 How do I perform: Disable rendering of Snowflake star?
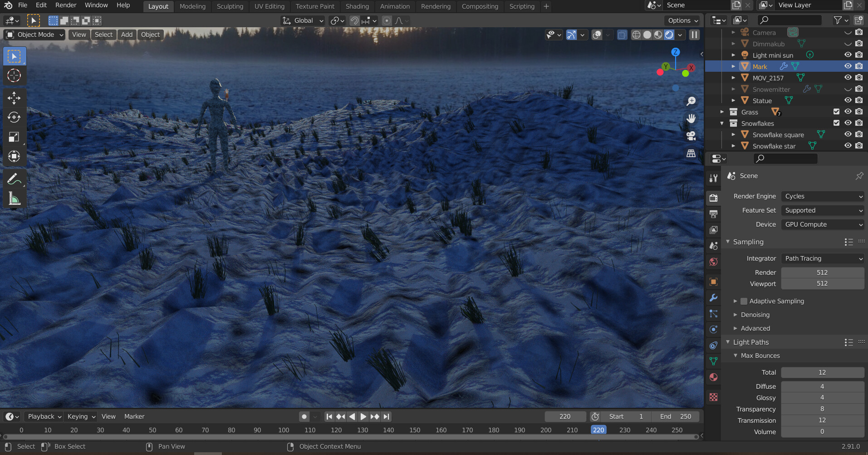coord(859,146)
